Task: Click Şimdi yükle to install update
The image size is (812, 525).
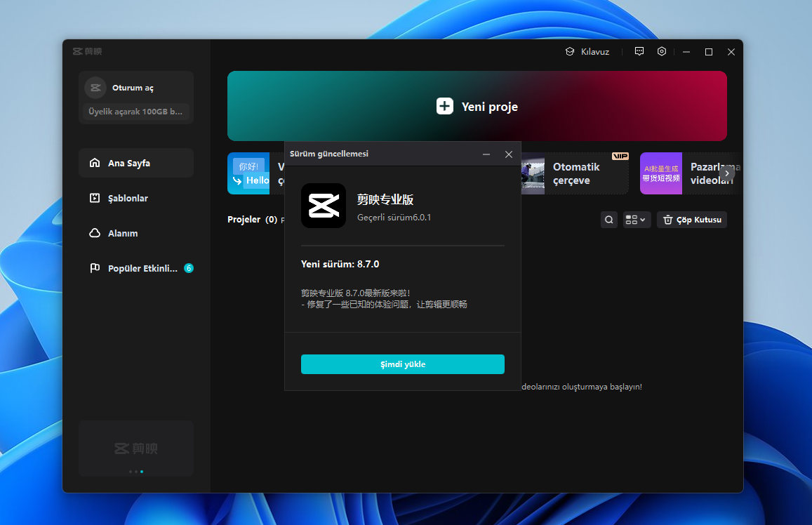Action: (402, 364)
